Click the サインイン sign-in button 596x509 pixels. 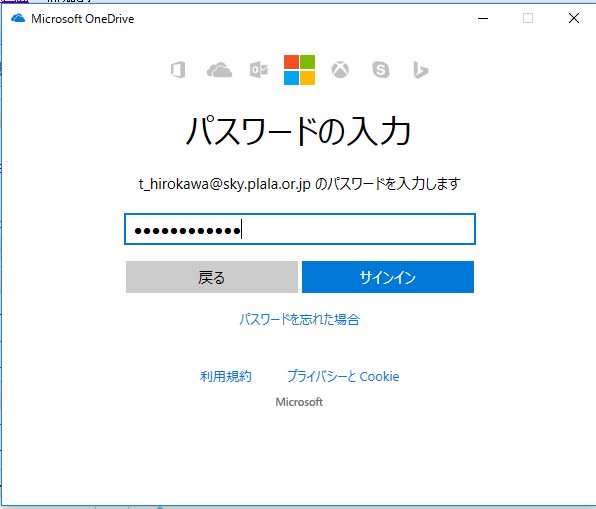[388, 277]
